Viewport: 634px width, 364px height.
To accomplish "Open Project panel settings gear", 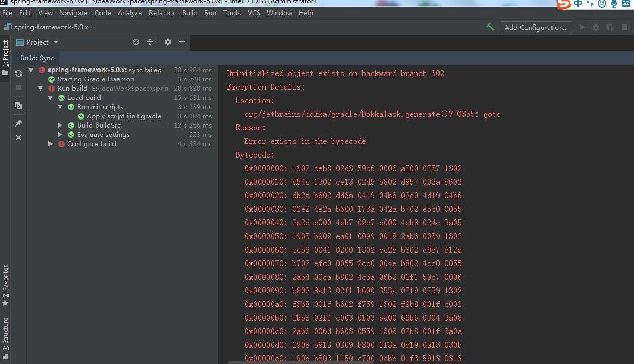I will coord(168,42).
